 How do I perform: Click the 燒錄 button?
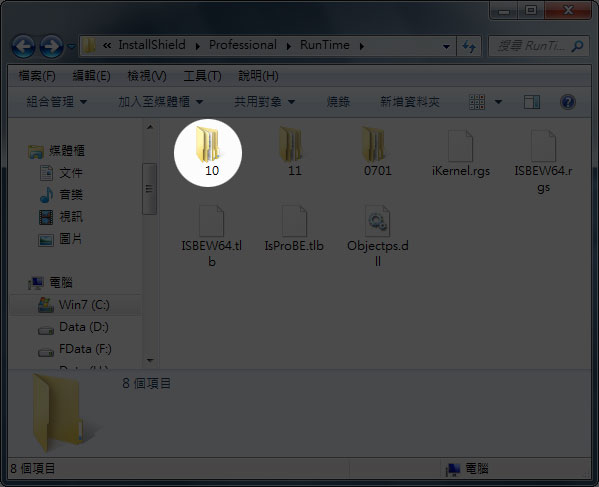(338, 102)
